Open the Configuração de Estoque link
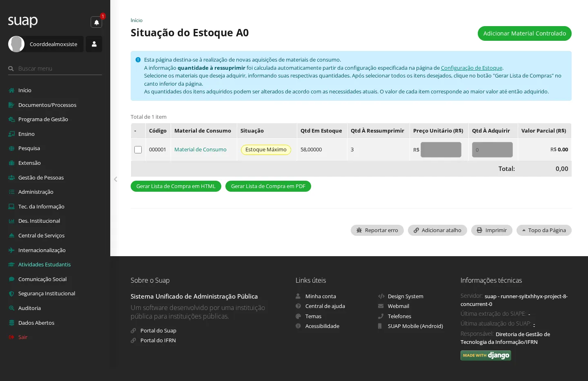The height and width of the screenshot is (381, 588). 471,68
